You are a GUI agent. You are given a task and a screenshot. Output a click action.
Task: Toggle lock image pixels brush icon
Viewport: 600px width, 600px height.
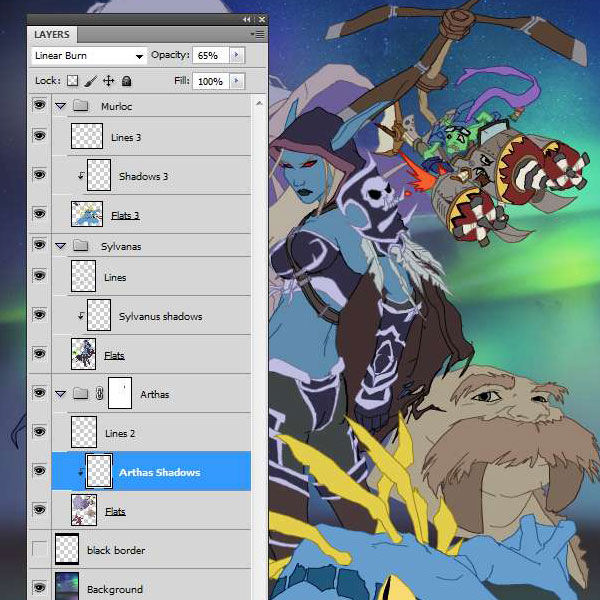(x=90, y=81)
